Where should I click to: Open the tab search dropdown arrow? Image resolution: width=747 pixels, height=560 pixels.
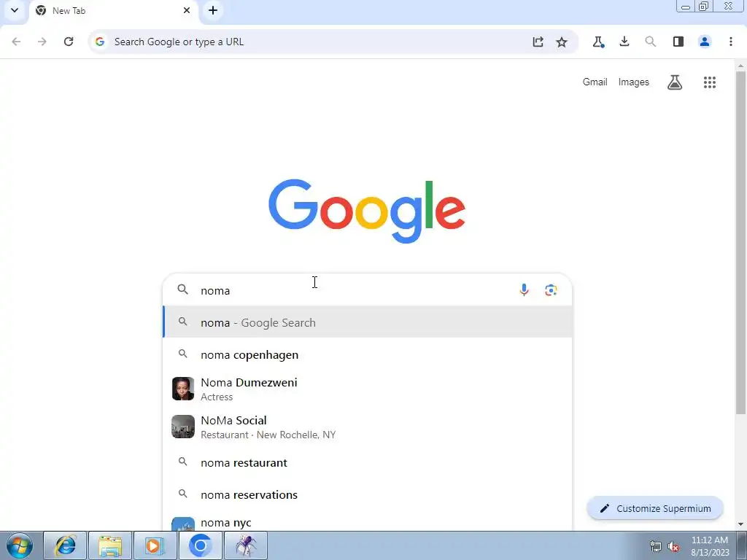[15, 10]
